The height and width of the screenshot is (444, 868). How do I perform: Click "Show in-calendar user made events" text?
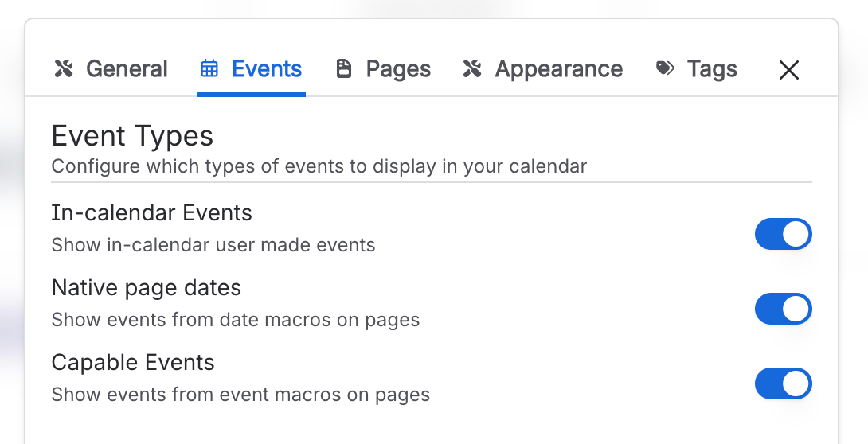pos(213,245)
